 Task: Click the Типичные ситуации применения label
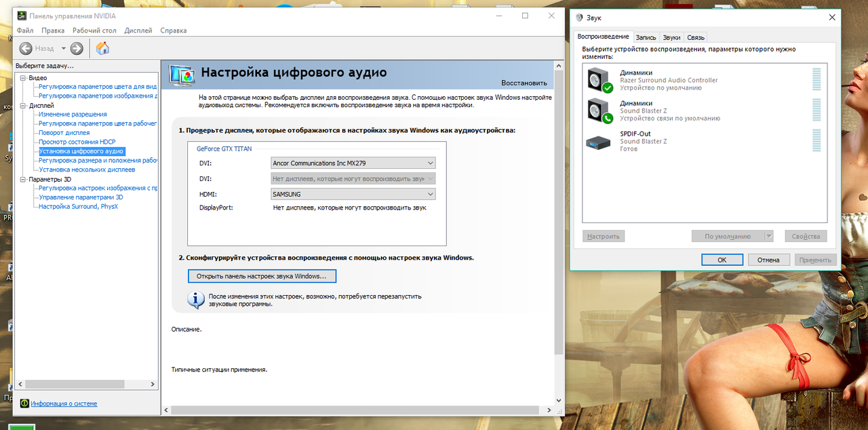[x=219, y=370]
